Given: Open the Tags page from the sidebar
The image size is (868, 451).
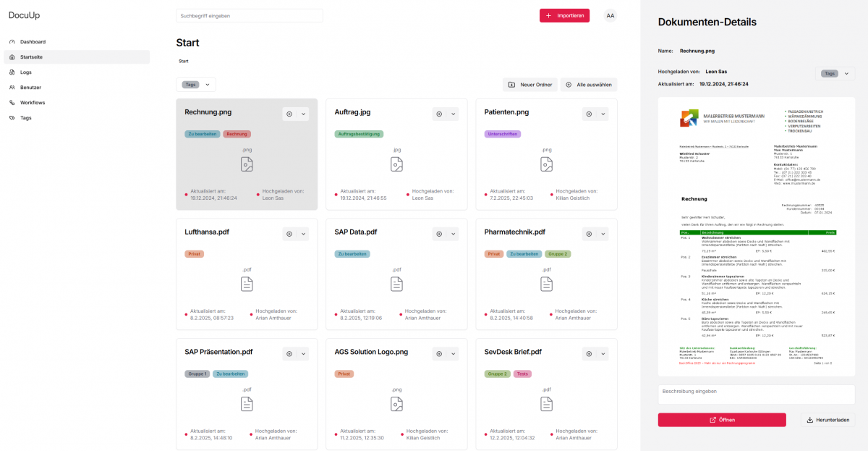Looking at the screenshot, I should 25,118.
